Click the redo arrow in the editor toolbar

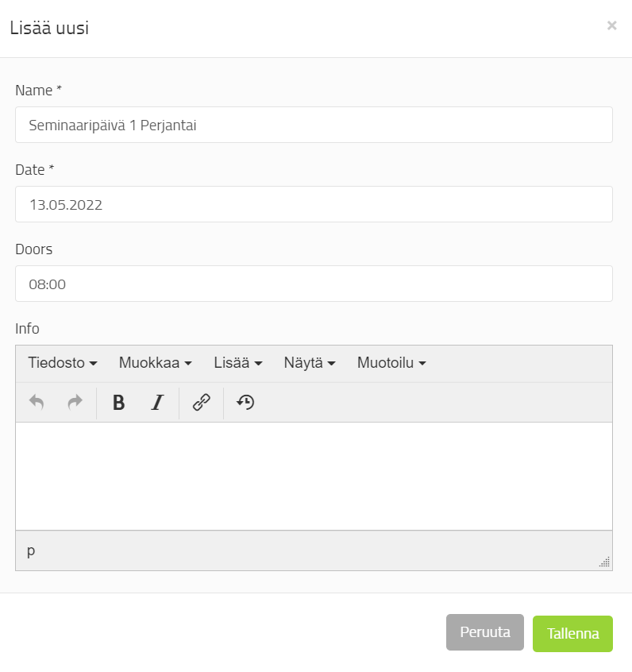tap(75, 403)
